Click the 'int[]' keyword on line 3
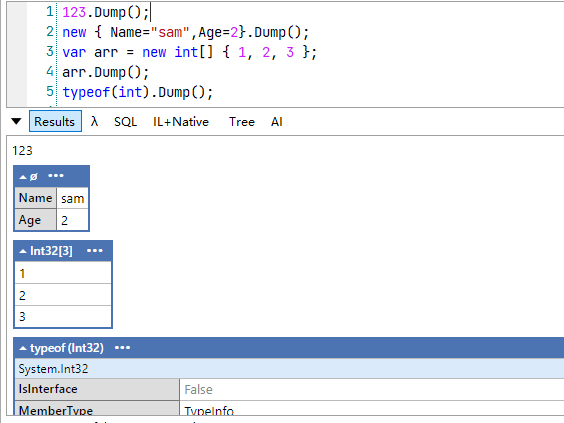Screen dimensions: 564x423 pos(194,52)
